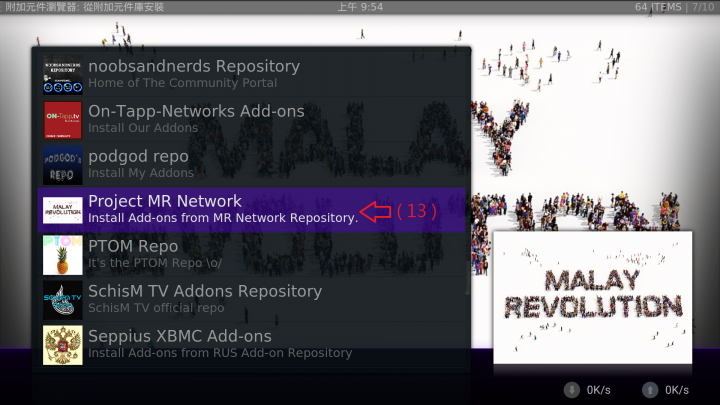Image resolution: width=720 pixels, height=405 pixels.
Task: Click the 上午 9:54 clock
Action: [x=360, y=7]
